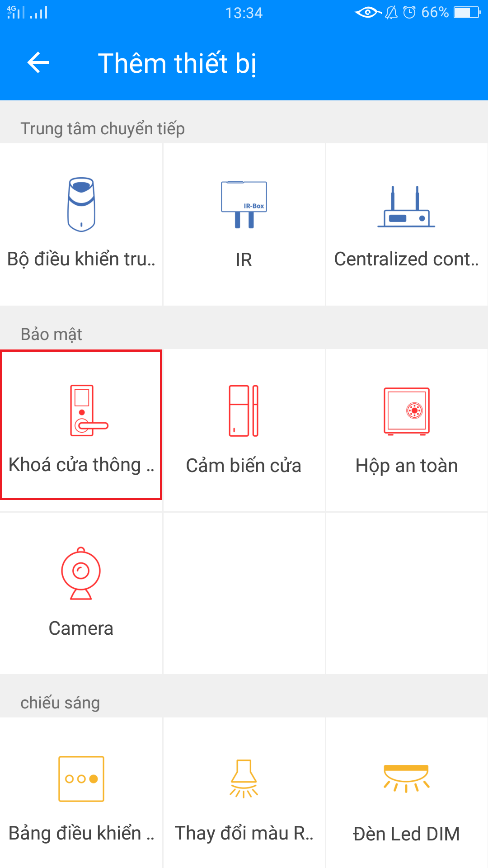Select the central controller hub icon
Viewport: 488px width, 868px height.
[x=81, y=204]
